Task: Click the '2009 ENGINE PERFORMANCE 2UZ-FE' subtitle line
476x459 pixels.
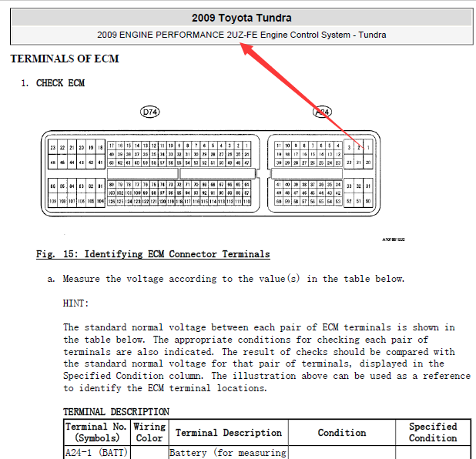Action: (241, 35)
